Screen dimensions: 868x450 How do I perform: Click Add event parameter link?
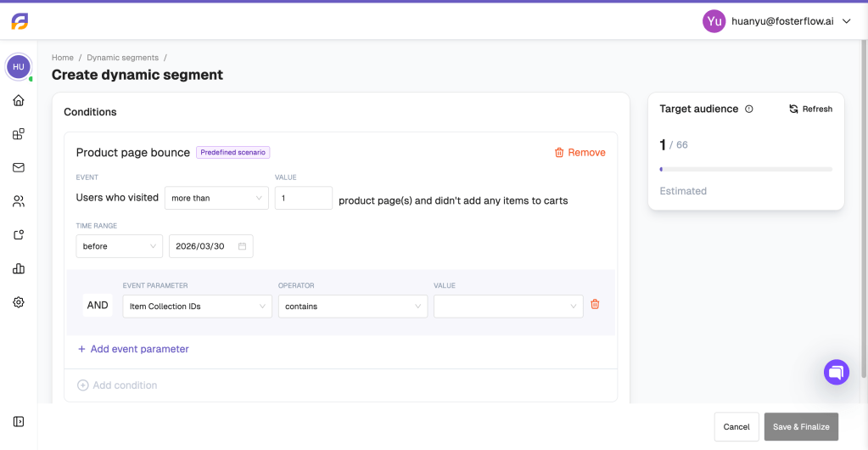133,349
